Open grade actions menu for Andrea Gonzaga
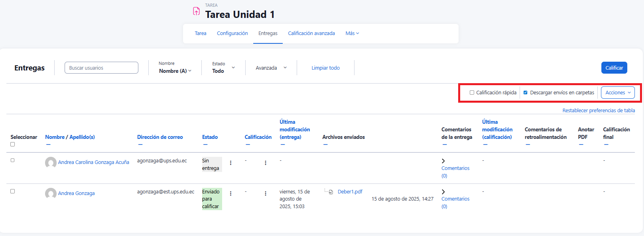 (266, 193)
